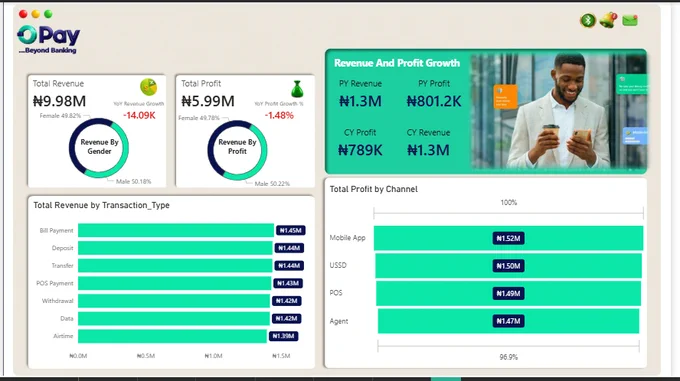Click the ₦1.47M data label
The width and height of the screenshot is (680, 381).
point(508,321)
